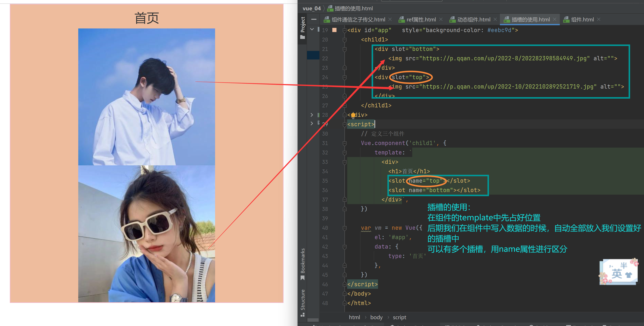Open the Bookmarks tool window
The image size is (644, 326).
(303, 264)
